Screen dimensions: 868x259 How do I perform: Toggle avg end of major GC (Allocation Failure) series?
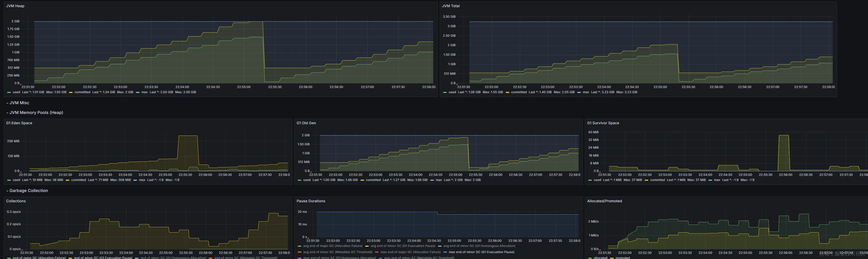pos(333,246)
